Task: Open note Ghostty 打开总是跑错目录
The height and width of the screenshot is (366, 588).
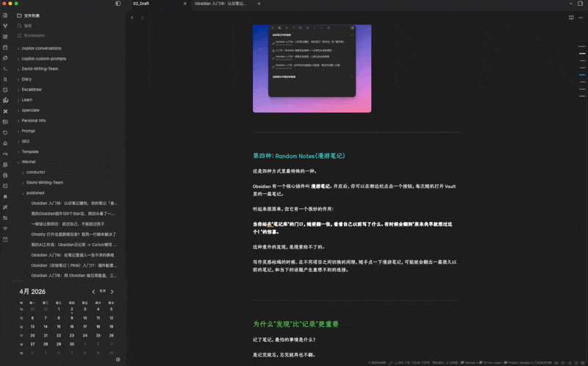Action: point(73,234)
